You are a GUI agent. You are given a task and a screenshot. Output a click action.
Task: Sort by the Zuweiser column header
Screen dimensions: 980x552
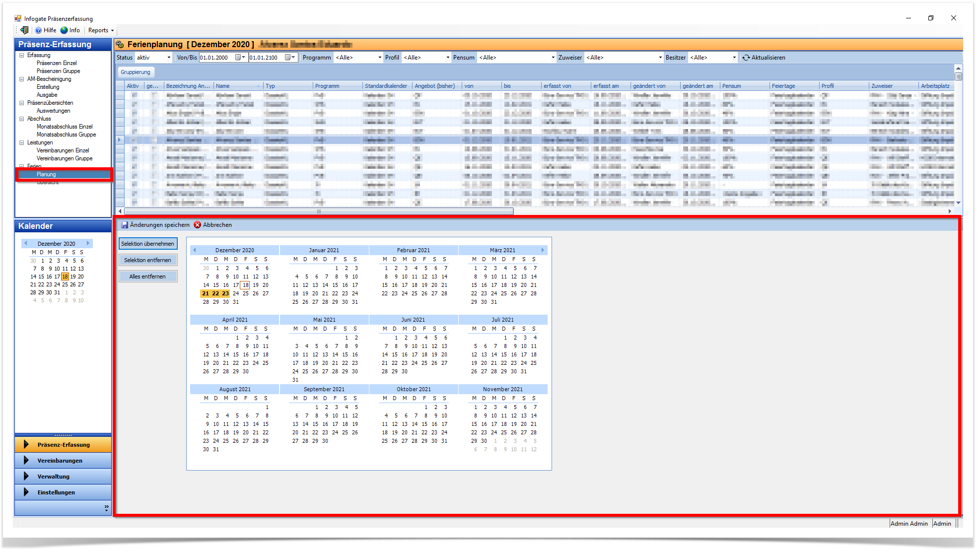click(x=894, y=86)
